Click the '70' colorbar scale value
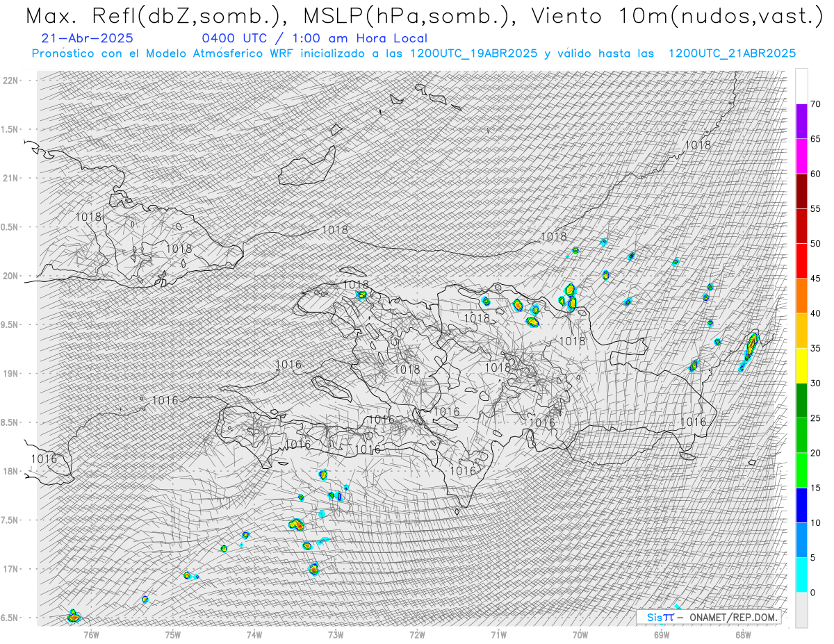This screenshot has height=644, width=834. 815,104
